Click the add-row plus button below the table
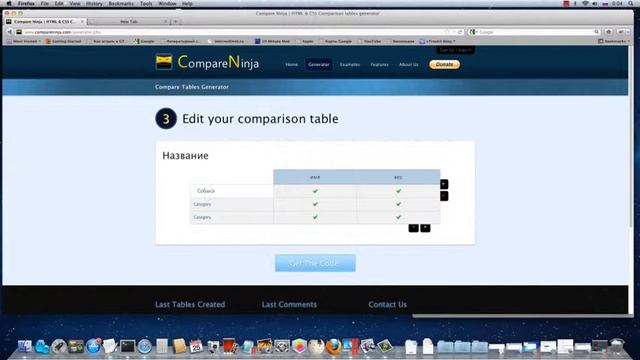The image size is (640, 360). coord(425,228)
